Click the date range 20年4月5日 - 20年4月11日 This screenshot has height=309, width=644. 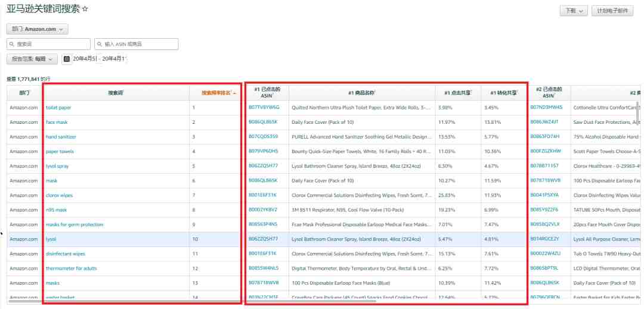coord(100,59)
